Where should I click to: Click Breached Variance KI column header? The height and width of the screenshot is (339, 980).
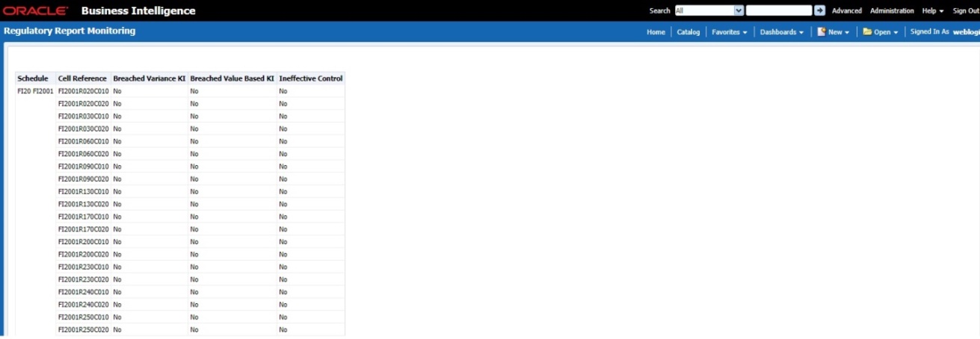149,78
